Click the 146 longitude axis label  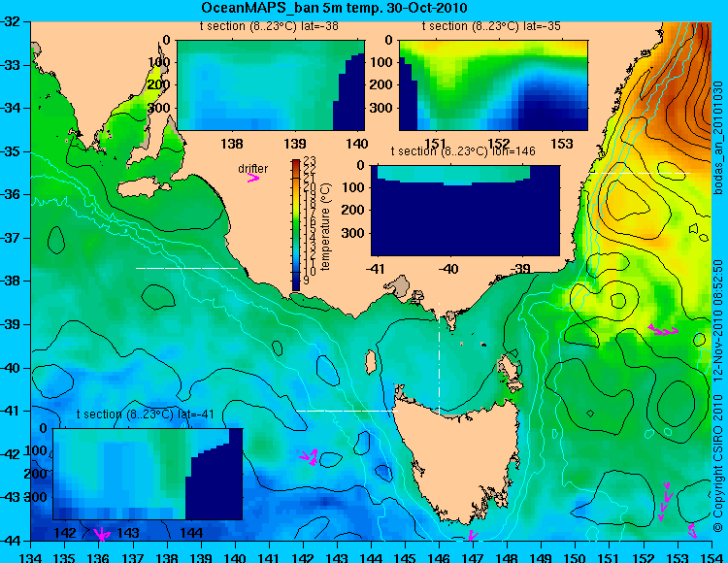[x=439, y=556]
